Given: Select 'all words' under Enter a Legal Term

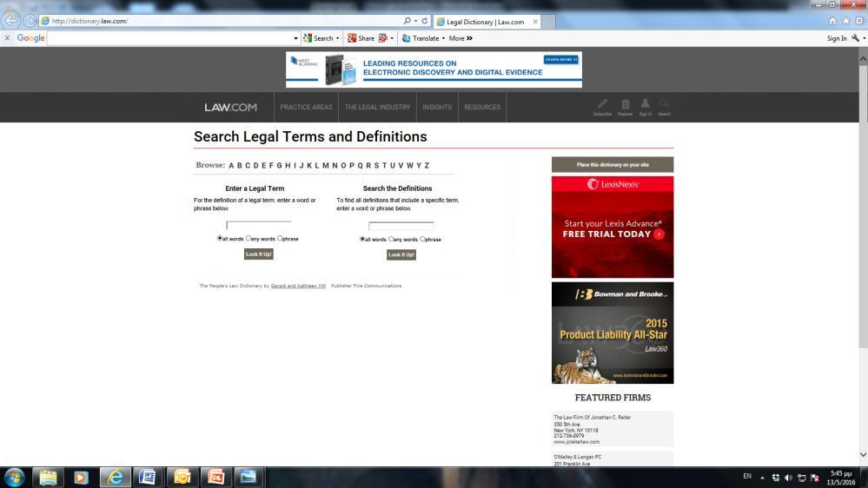Looking at the screenshot, I should tap(220, 238).
